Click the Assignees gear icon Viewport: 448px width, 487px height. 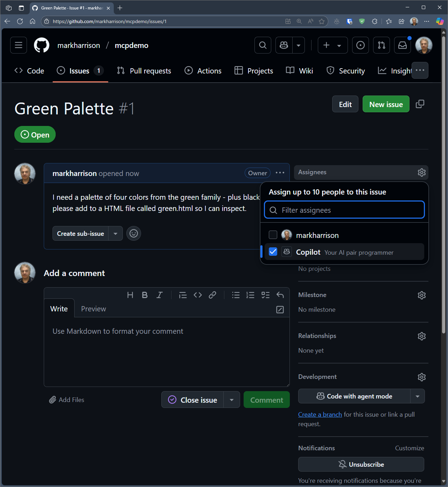422,172
